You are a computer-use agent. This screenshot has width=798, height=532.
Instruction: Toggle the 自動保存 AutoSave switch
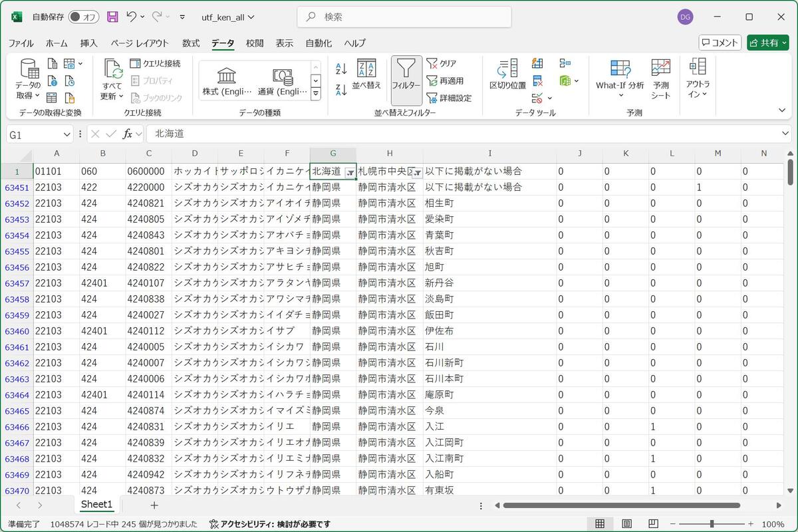point(84,17)
